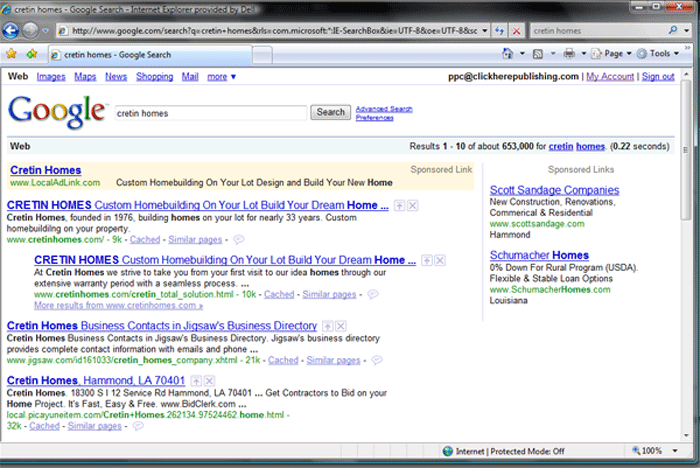Open the recent pages dropdown beside Forward

click(46, 31)
